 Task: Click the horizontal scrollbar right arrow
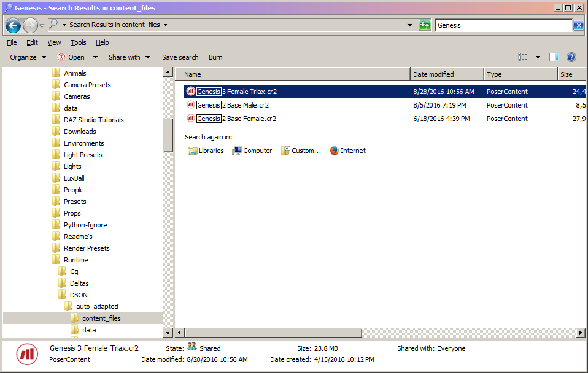point(581,332)
